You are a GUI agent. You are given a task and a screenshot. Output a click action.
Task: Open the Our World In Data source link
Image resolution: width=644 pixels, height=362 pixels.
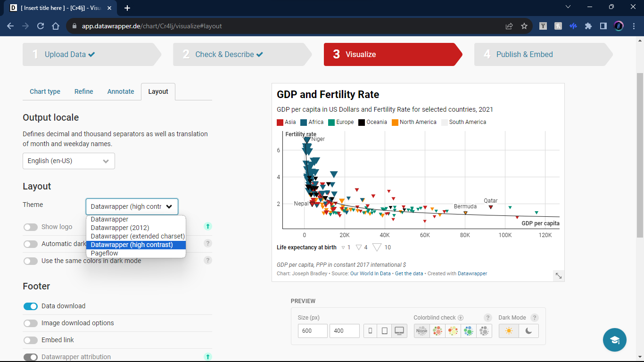click(x=370, y=273)
